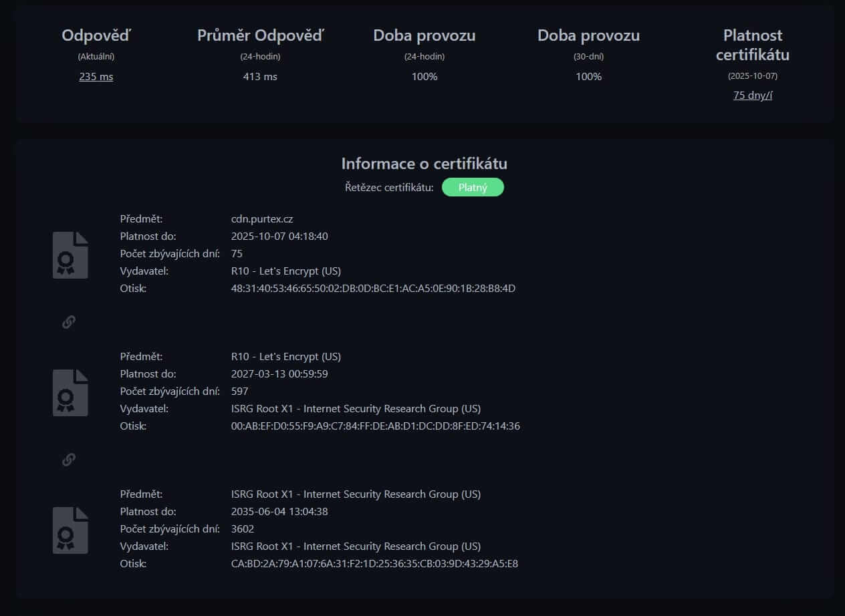Click the 100% uptime value under 30-dní
845x616 pixels.
click(588, 76)
